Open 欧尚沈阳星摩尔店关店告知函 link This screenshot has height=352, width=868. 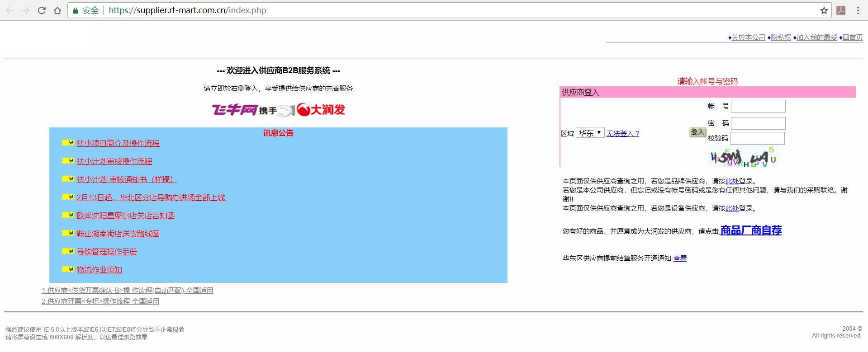click(x=125, y=216)
